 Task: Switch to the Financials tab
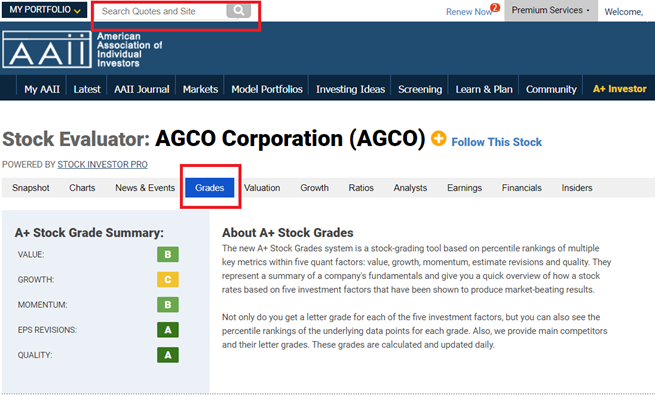pyautogui.click(x=521, y=188)
